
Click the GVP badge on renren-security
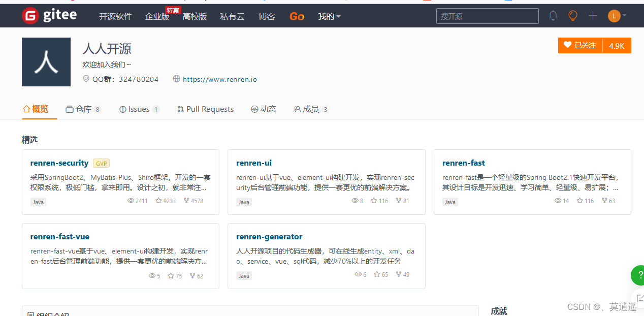coord(102,163)
